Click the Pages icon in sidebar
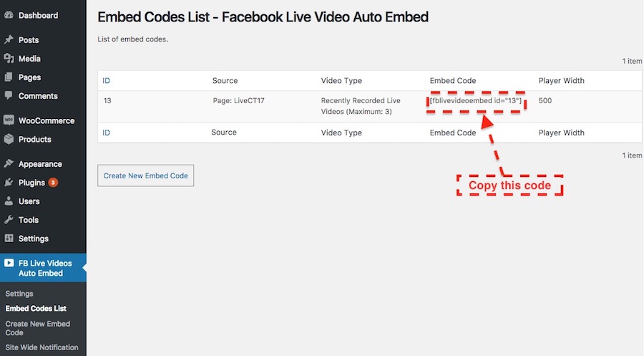 click(x=9, y=77)
